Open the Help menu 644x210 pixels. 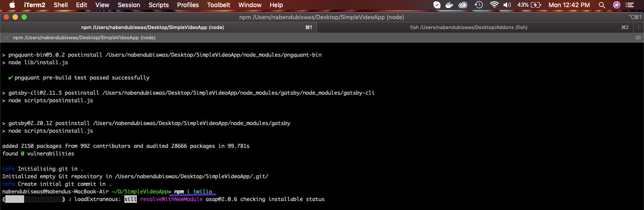(x=276, y=5)
